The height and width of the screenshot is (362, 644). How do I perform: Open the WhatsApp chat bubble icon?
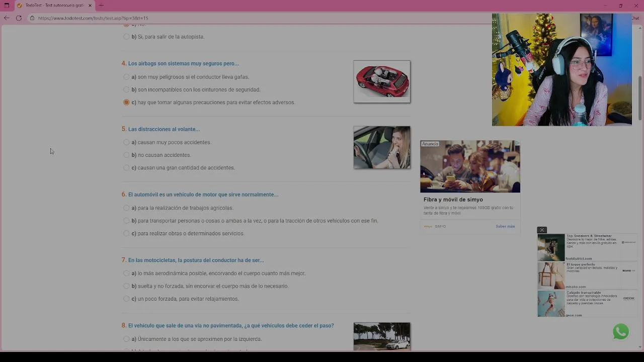pos(621,332)
